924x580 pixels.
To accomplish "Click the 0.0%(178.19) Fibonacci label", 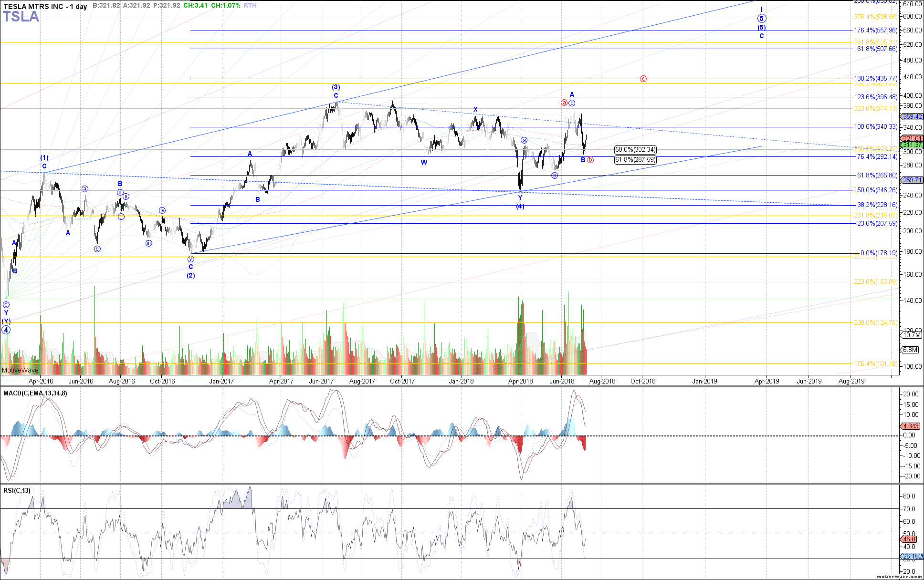I will (879, 253).
